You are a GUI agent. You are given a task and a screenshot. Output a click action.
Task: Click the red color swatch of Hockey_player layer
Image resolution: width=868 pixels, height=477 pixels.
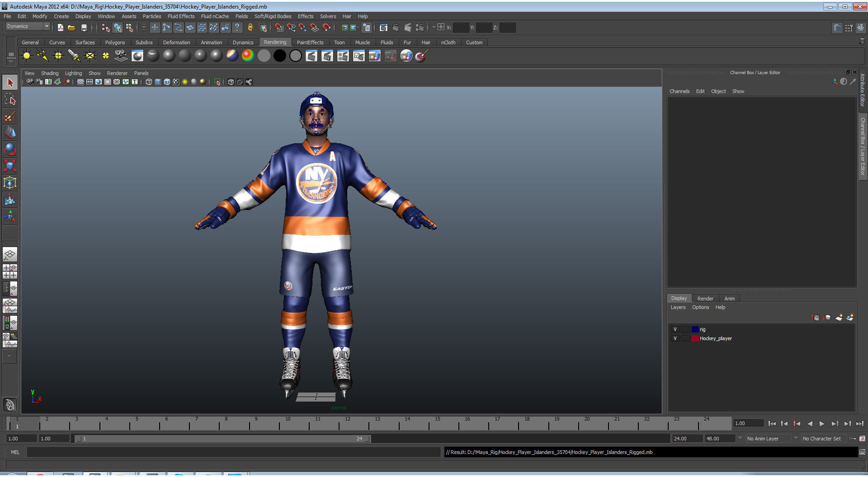pyautogui.click(x=695, y=338)
